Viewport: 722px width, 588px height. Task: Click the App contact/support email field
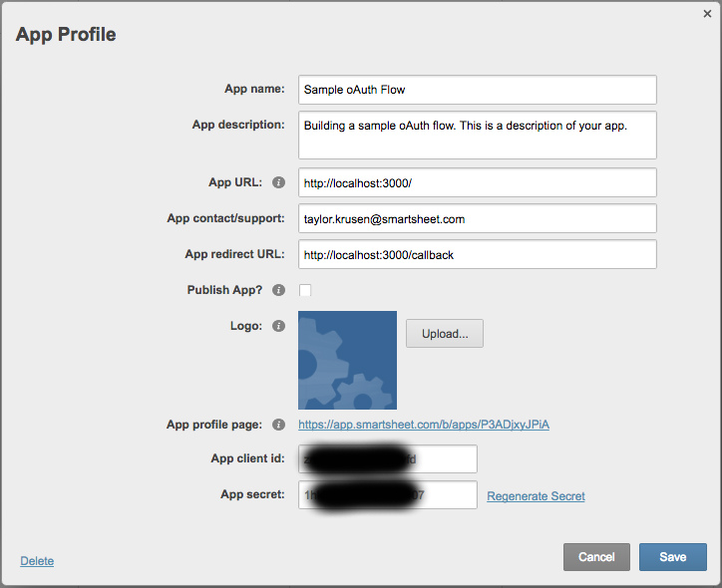(x=477, y=219)
